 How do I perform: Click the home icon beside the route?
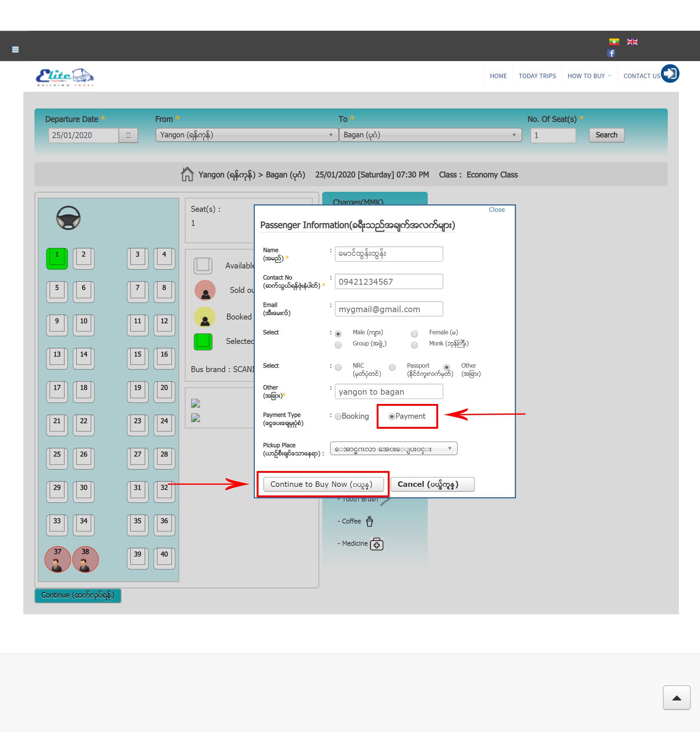(187, 174)
